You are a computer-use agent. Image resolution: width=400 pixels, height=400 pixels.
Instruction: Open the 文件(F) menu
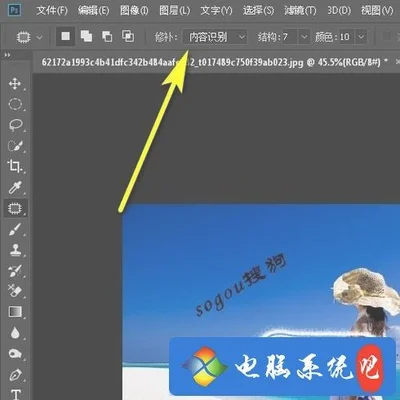[52, 11]
